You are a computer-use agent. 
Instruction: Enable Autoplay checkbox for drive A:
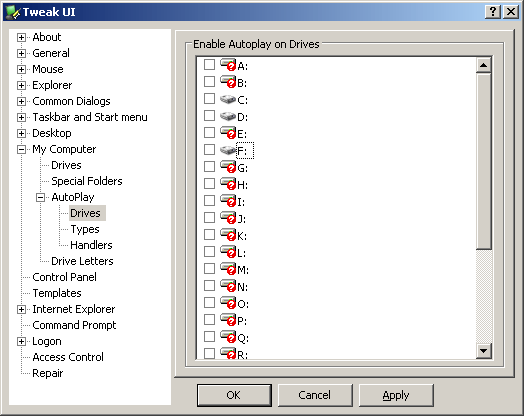click(x=209, y=64)
